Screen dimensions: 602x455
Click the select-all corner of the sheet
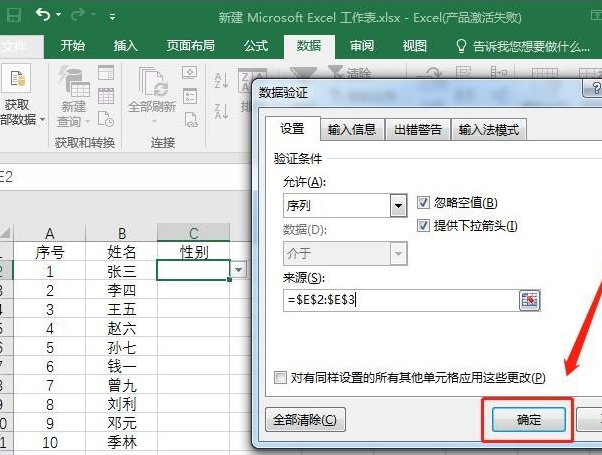[x=6, y=233]
